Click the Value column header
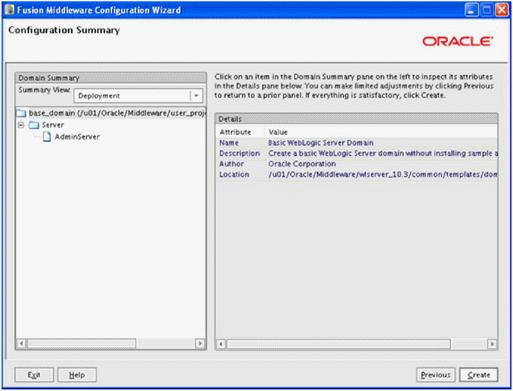Viewport: 513px width, 391px height. point(278,132)
